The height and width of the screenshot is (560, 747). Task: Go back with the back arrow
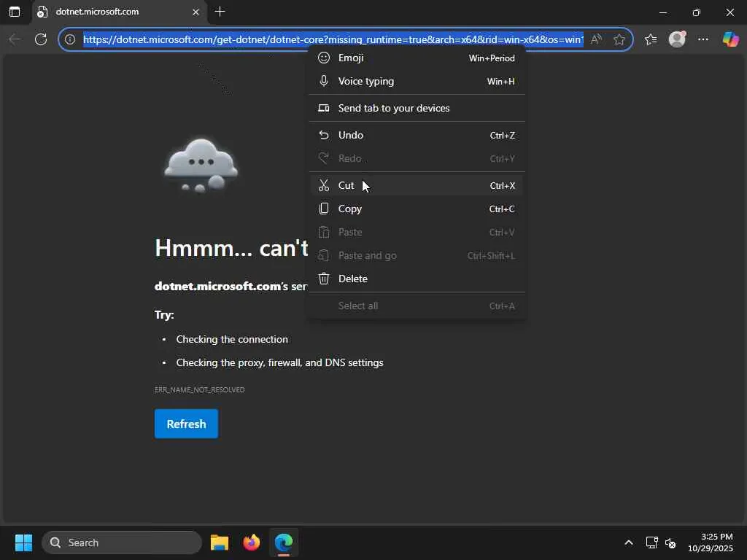pyautogui.click(x=15, y=39)
